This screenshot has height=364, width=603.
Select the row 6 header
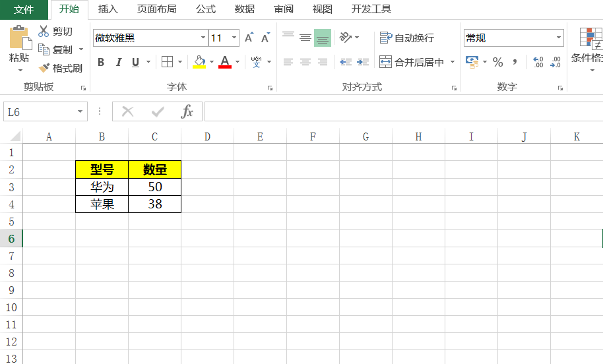11,239
